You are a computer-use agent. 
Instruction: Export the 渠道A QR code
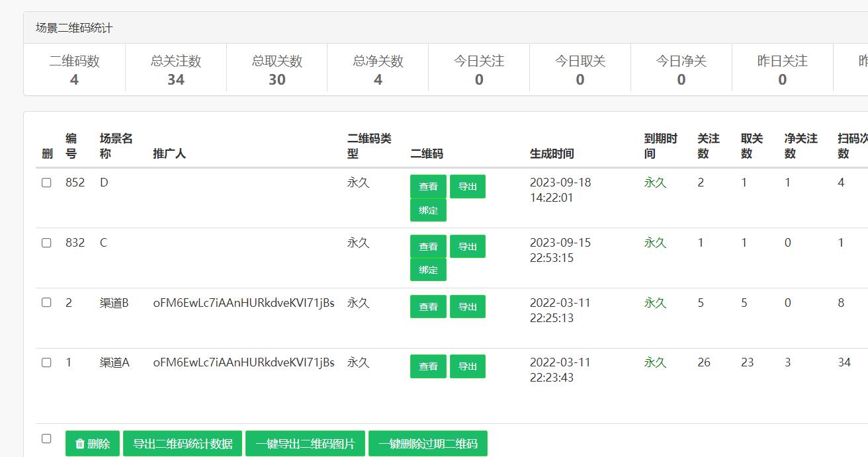click(468, 366)
